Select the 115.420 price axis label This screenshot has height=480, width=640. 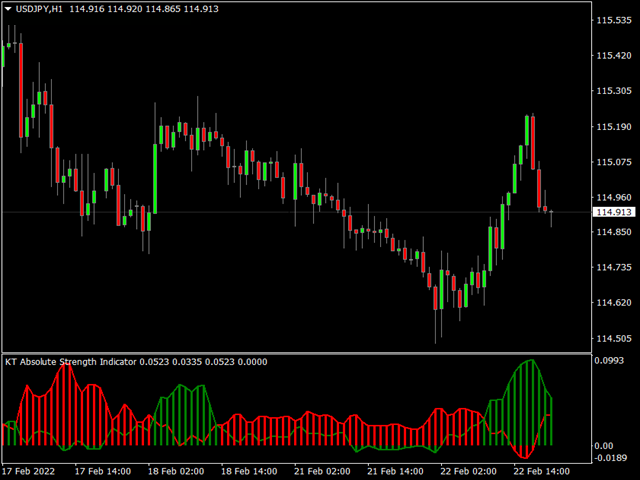click(613, 56)
